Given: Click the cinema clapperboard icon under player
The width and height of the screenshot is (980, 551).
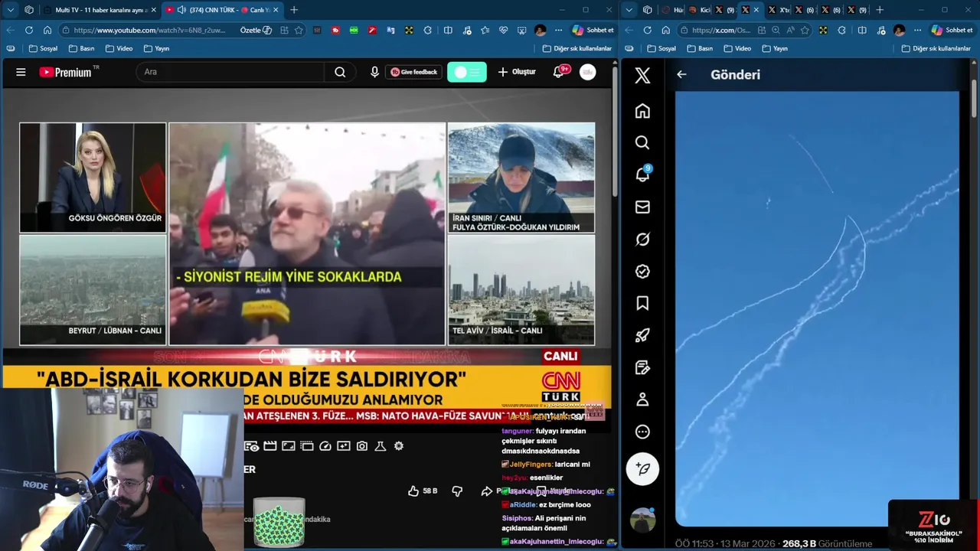Looking at the screenshot, I should click(x=269, y=445).
